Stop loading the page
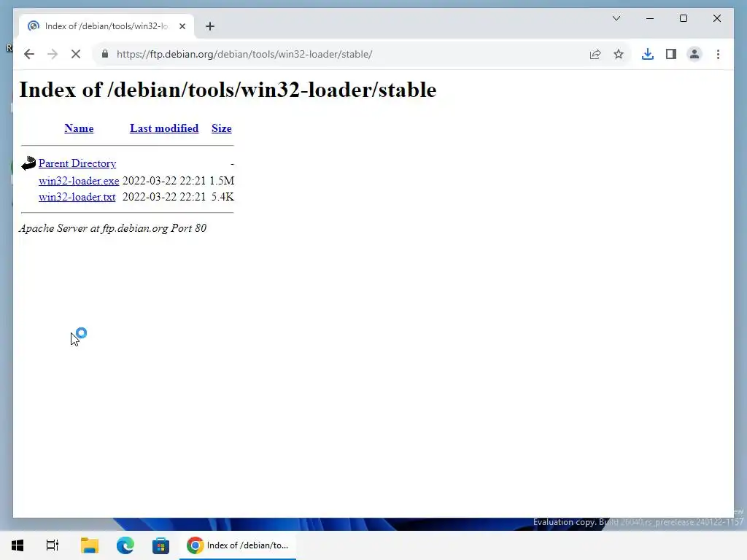Viewport: 747px width, 560px height. tap(76, 54)
